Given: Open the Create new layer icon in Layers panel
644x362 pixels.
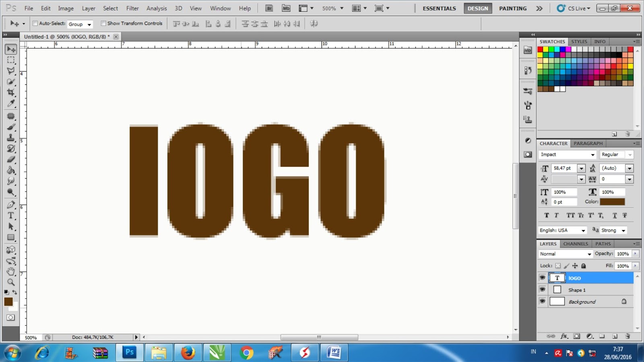Looking at the screenshot, I should click(x=615, y=336).
